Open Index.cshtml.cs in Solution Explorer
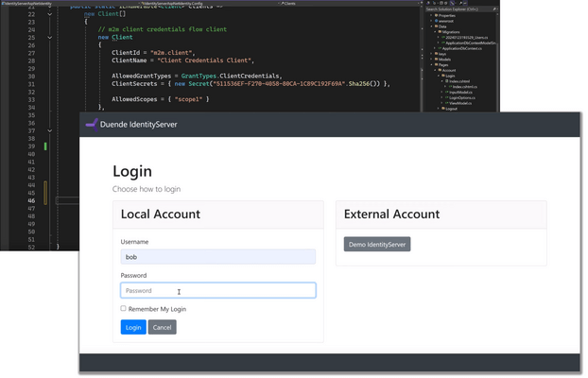This screenshot has height=378, width=588. 465,87
